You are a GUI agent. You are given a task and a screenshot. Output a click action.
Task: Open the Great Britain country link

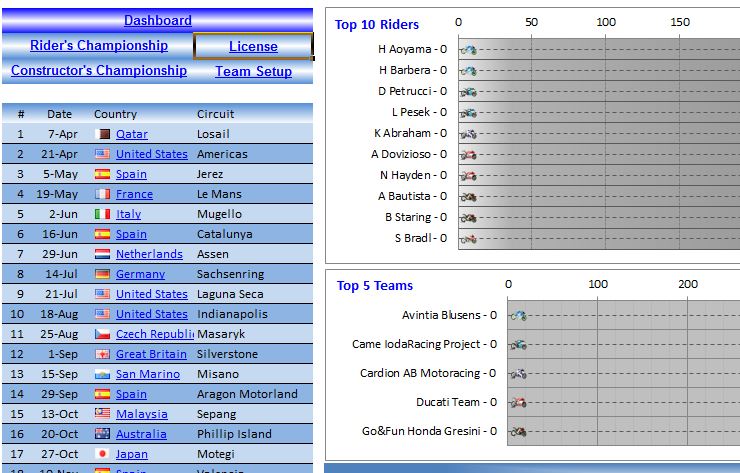click(x=151, y=354)
